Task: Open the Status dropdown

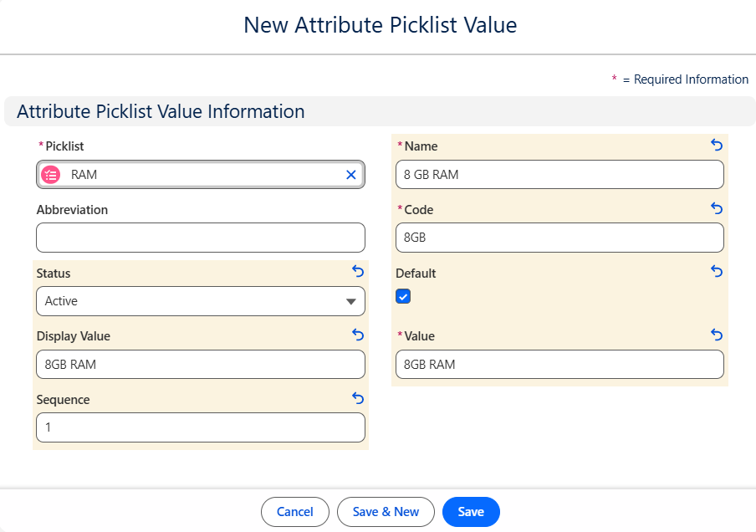Action: pyautogui.click(x=201, y=301)
